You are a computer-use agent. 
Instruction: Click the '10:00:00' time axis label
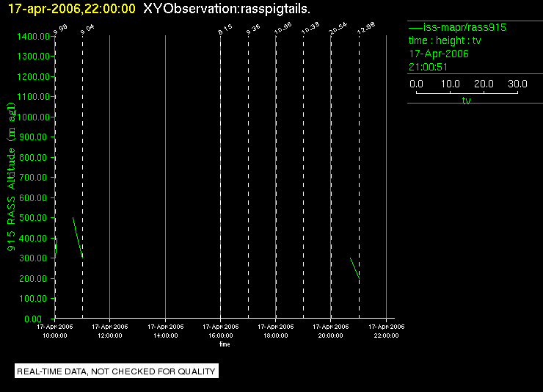click(55, 335)
